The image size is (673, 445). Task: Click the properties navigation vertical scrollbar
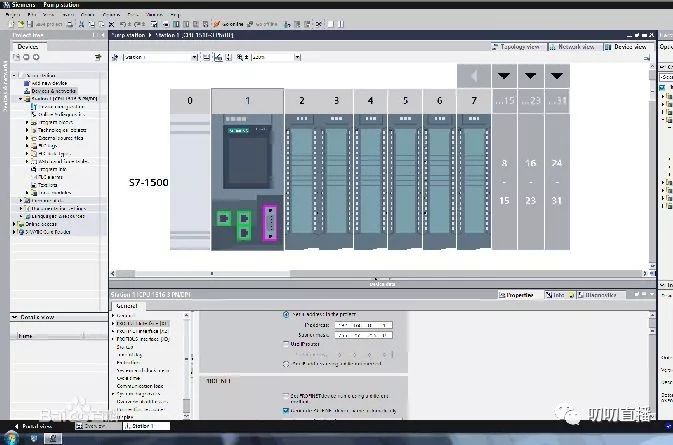[186, 366]
